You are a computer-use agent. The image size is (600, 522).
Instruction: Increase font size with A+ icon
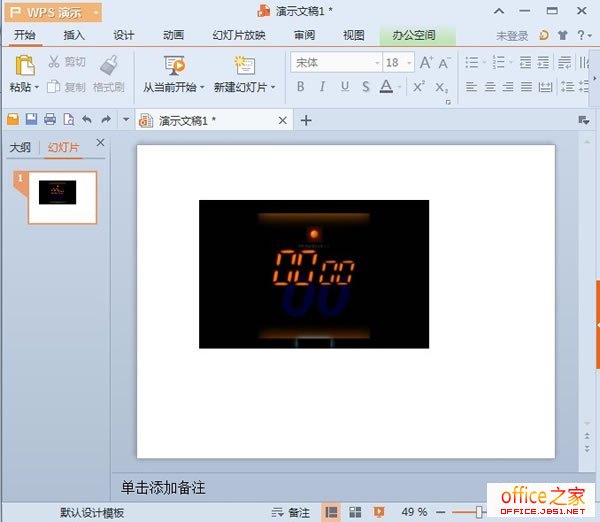point(425,62)
